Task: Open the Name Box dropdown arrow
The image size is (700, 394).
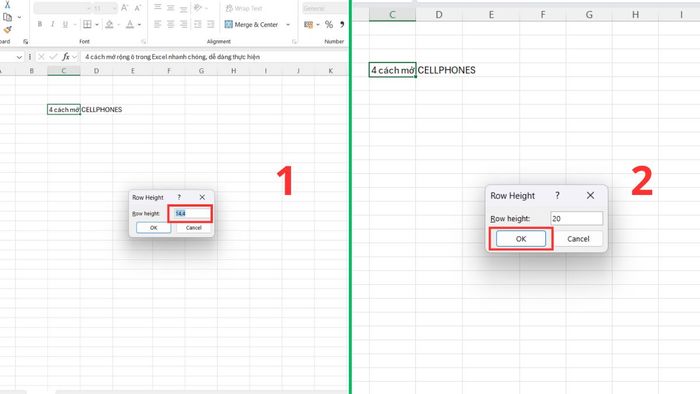Action: tap(19, 57)
